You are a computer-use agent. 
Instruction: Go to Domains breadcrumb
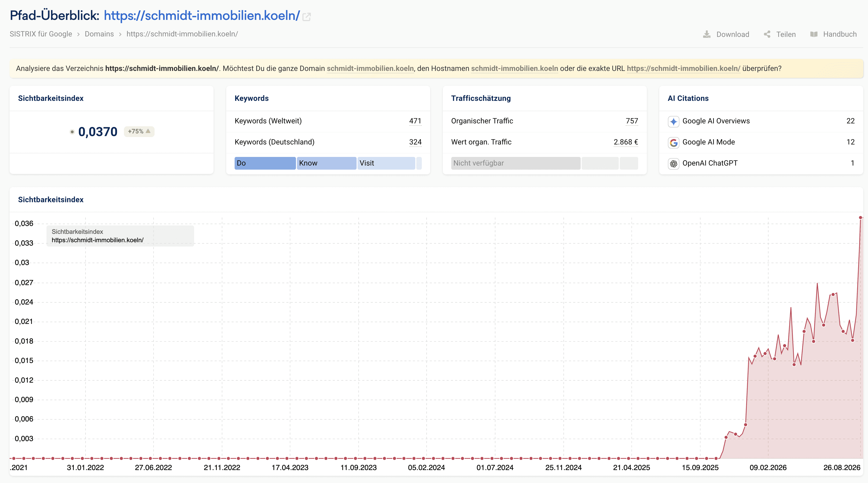[99, 34]
